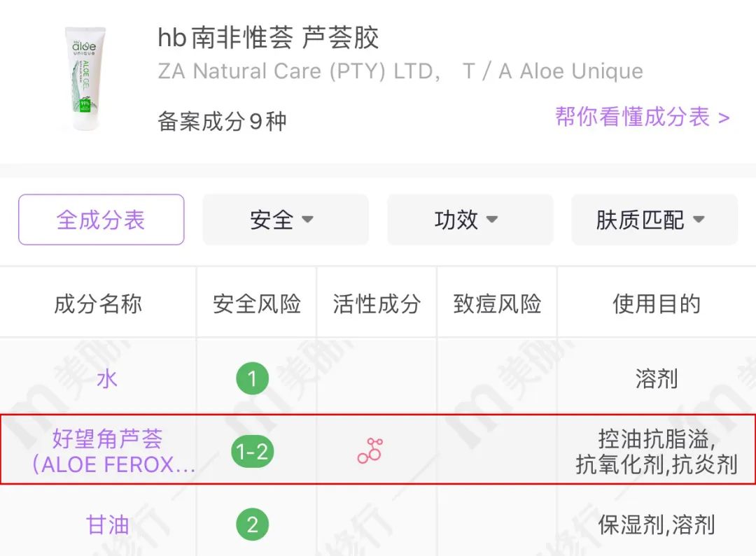Screen dimensions: 756x556
Task: Open the 水 ingredient link
Action: pos(107,378)
